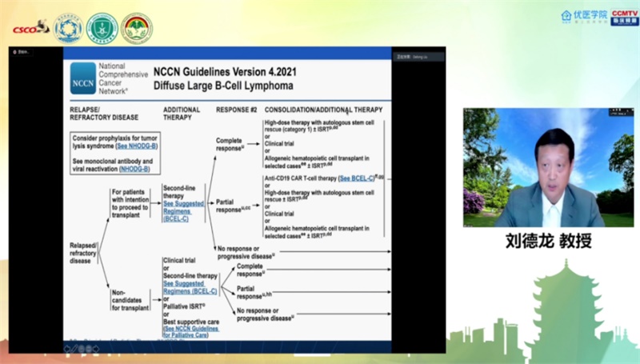The height and width of the screenshot is (364, 640).
Task: Click the speaker video of 刘德龙 教授
Action: pos(548,167)
